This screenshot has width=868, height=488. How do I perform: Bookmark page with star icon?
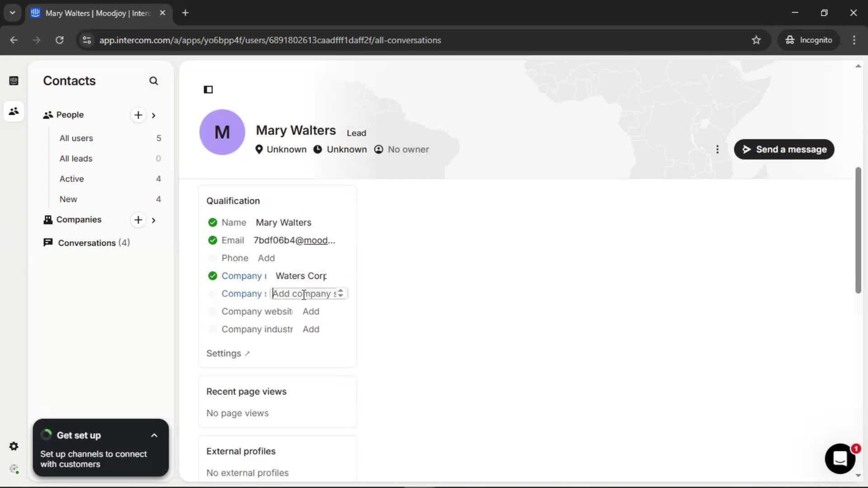[x=756, y=40]
